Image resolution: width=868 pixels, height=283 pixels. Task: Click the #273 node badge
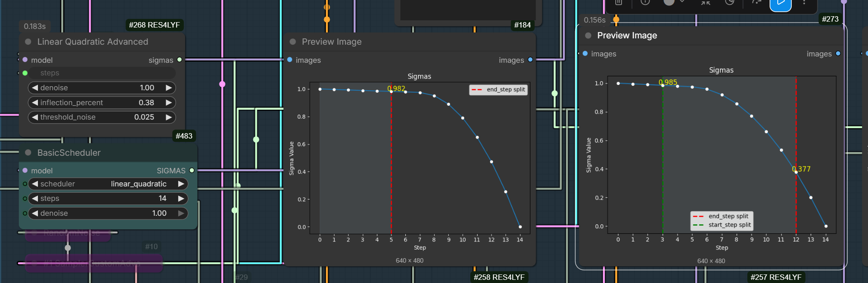[830, 19]
